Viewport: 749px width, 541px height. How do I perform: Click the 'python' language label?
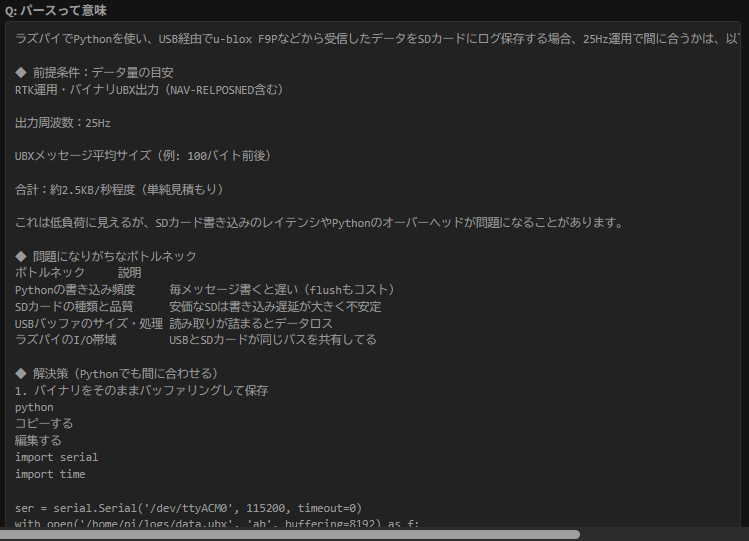point(34,408)
